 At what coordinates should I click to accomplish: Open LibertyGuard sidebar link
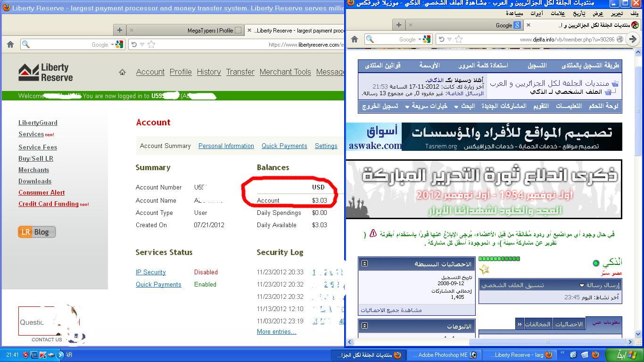pyautogui.click(x=38, y=123)
